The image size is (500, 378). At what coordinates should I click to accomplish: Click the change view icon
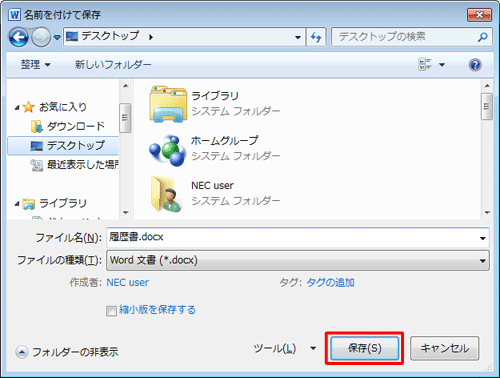coord(424,64)
